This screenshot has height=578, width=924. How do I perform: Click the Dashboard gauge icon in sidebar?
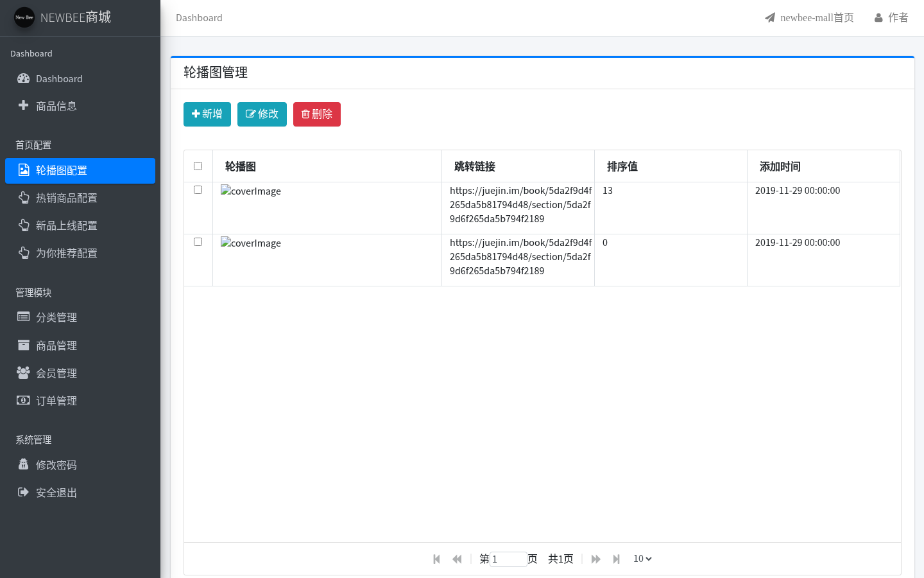click(x=24, y=78)
